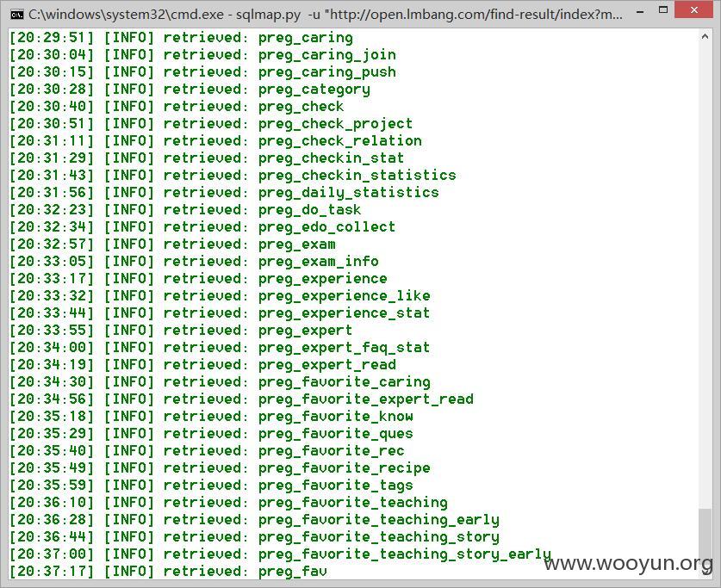Click the 'preg_daily_statistics' table name
Screen dimensions: 721x588
click(349, 193)
